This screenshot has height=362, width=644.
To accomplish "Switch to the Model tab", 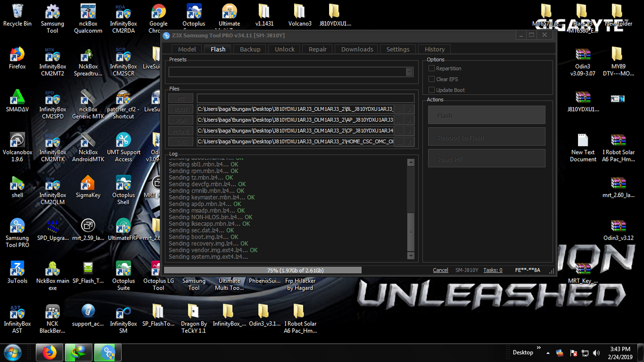I will click(187, 49).
